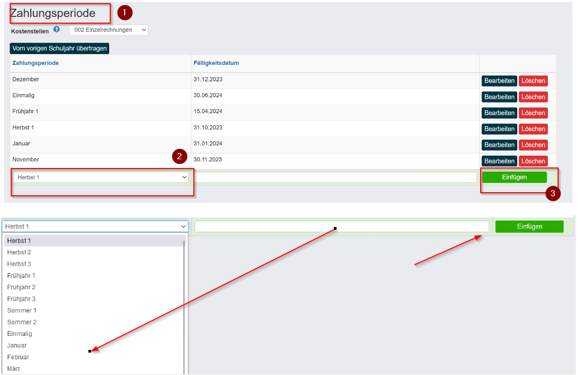Click Löschen for the Dezember row

[x=533, y=81]
